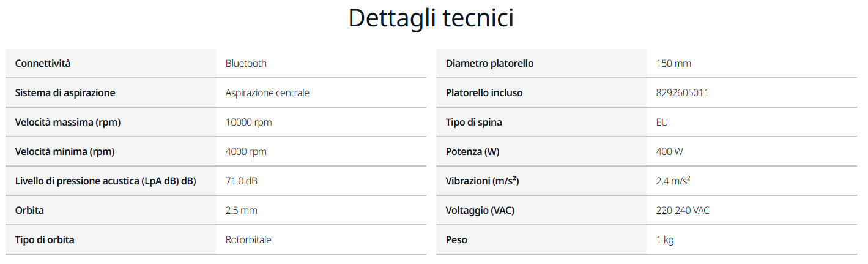This screenshot has width=868, height=264.
Task: Click the Dettagli tecnici heading
Action: [431, 18]
